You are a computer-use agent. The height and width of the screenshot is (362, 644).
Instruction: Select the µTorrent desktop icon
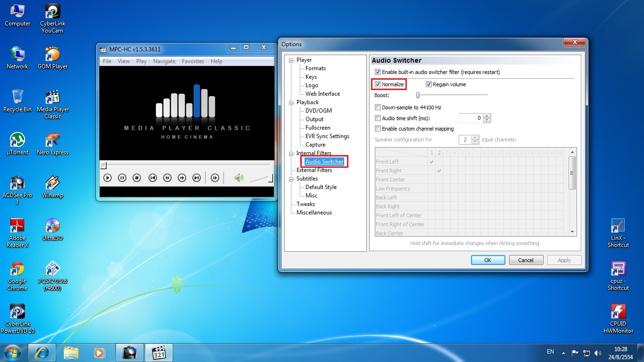(17, 144)
